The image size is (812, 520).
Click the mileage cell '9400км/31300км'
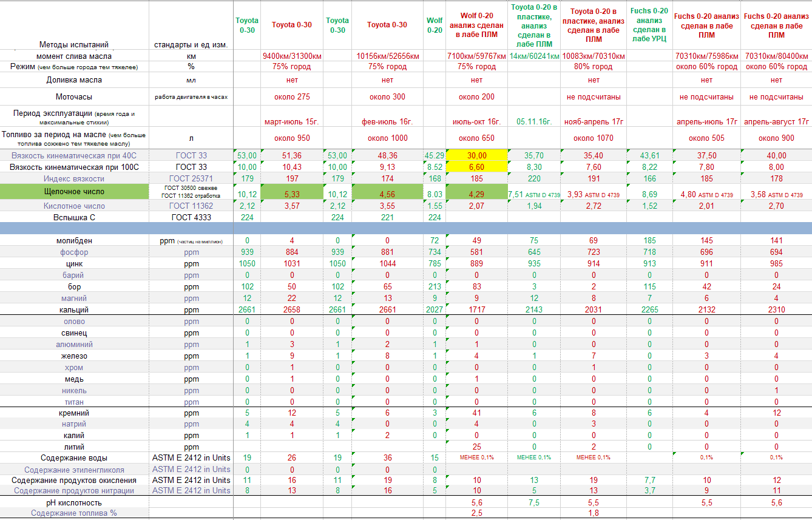pos(292,56)
